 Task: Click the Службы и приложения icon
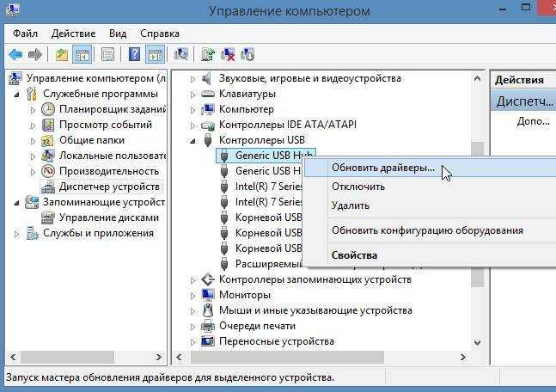click(32, 234)
